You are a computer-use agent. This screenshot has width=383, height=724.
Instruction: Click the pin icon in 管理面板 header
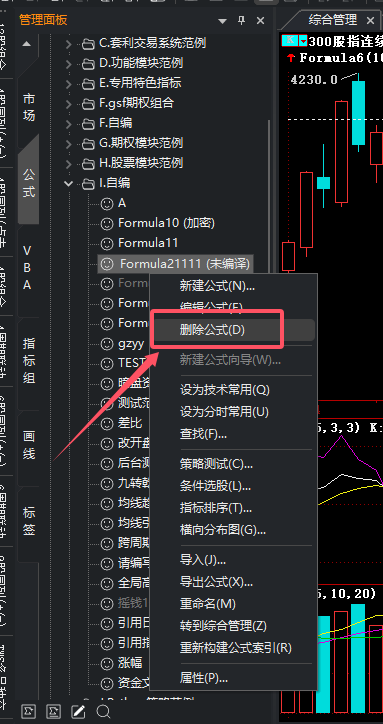pos(241,20)
